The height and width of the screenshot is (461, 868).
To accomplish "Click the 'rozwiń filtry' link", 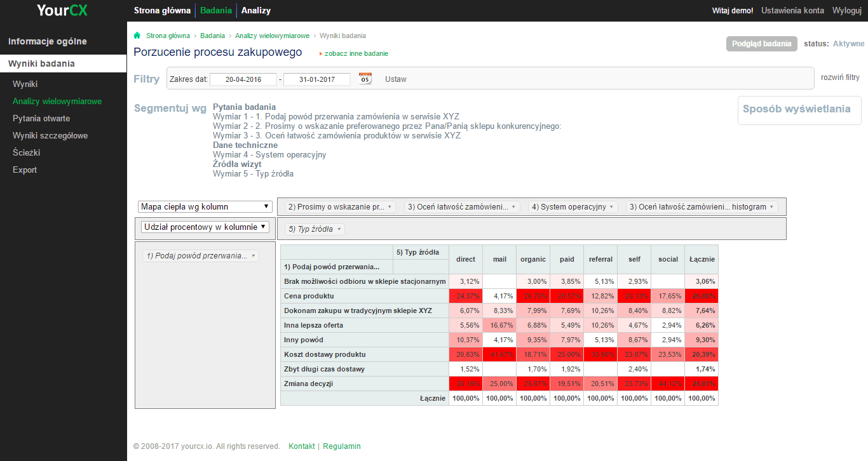I will tap(840, 77).
